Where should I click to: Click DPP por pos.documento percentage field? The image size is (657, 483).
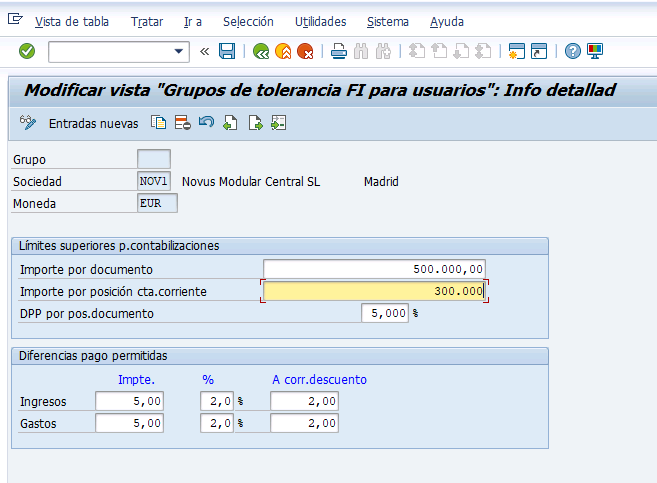385,313
